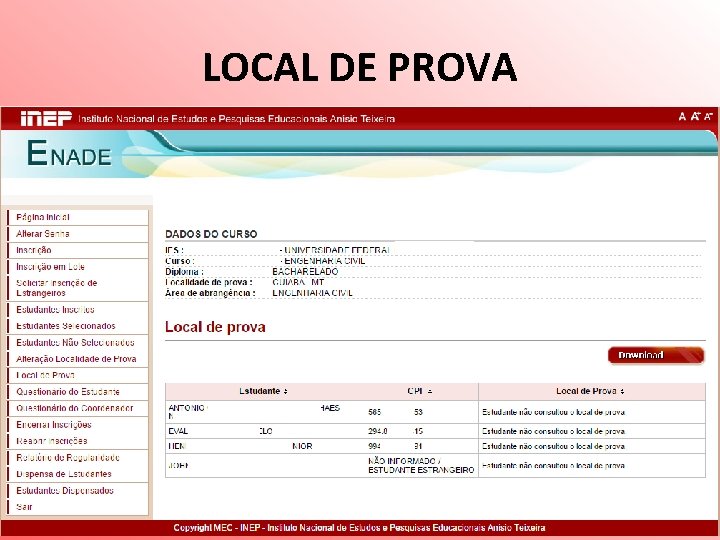Click the DADOS DO CURSO heading
This screenshot has height=540, width=720.
(211, 234)
